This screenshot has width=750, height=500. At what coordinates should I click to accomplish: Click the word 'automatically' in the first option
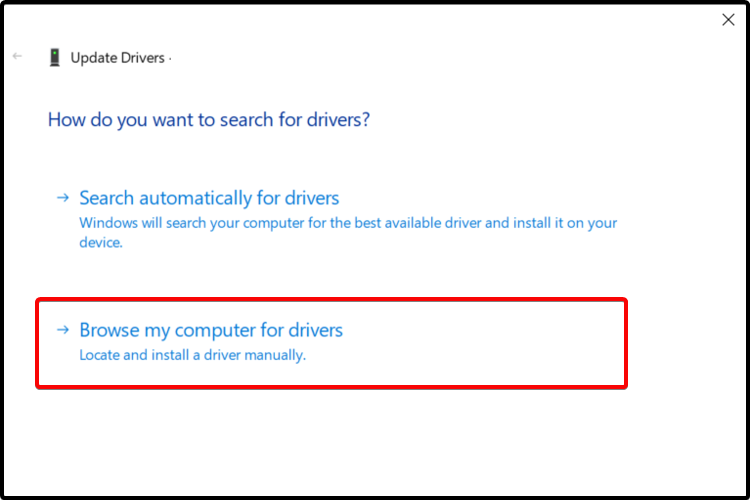tap(192, 198)
